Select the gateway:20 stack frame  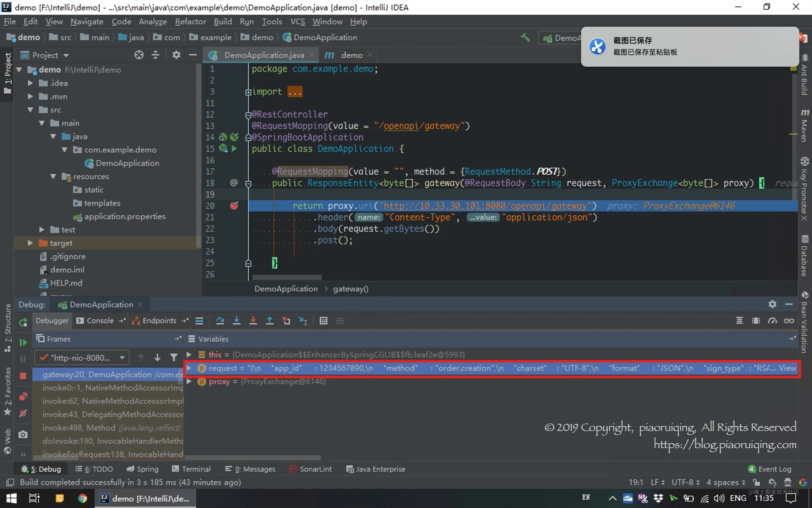pos(108,374)
